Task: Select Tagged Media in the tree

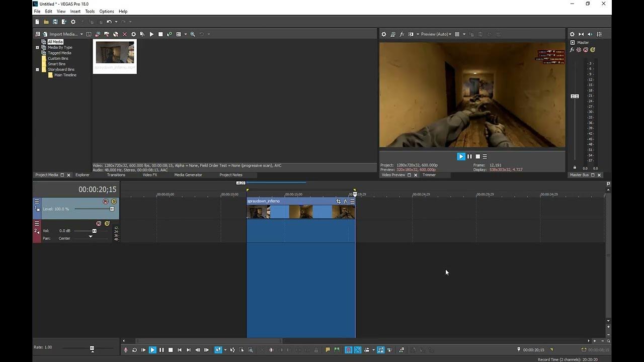Action: pyautogui.click(x=59, y=53)
